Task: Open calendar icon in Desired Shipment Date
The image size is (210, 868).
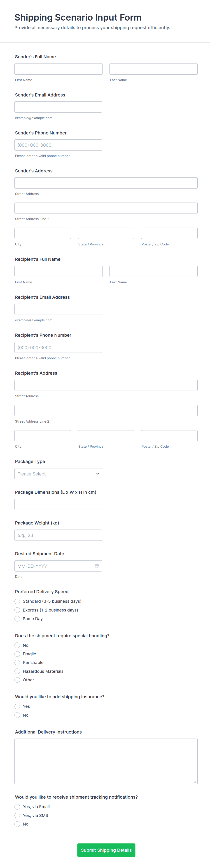Action: [97, 566]
